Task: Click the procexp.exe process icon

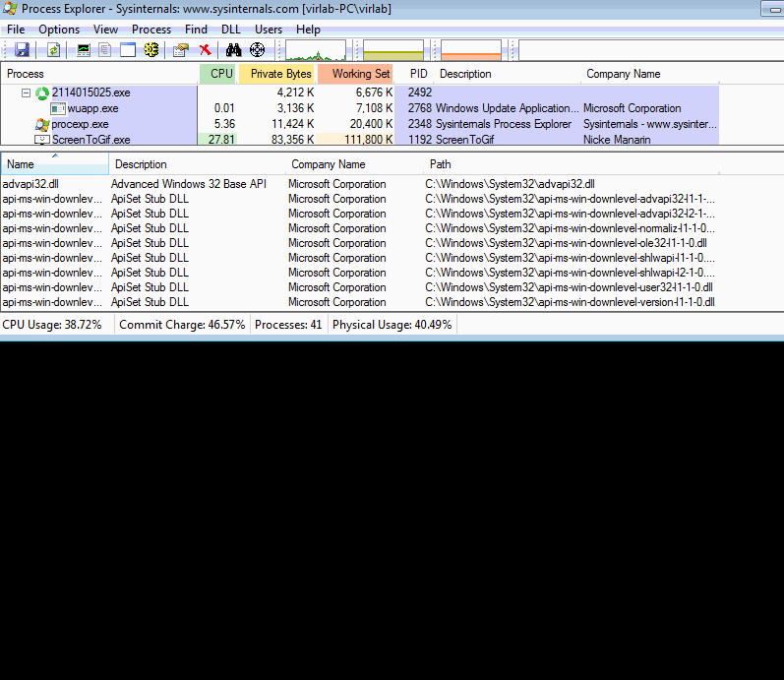Action: (x=42, y=124)
